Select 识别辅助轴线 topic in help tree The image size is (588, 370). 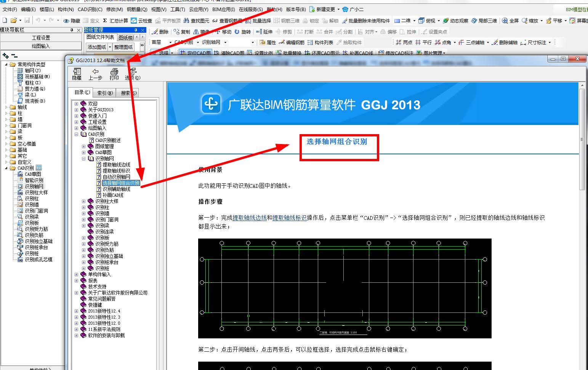(117, 189)
